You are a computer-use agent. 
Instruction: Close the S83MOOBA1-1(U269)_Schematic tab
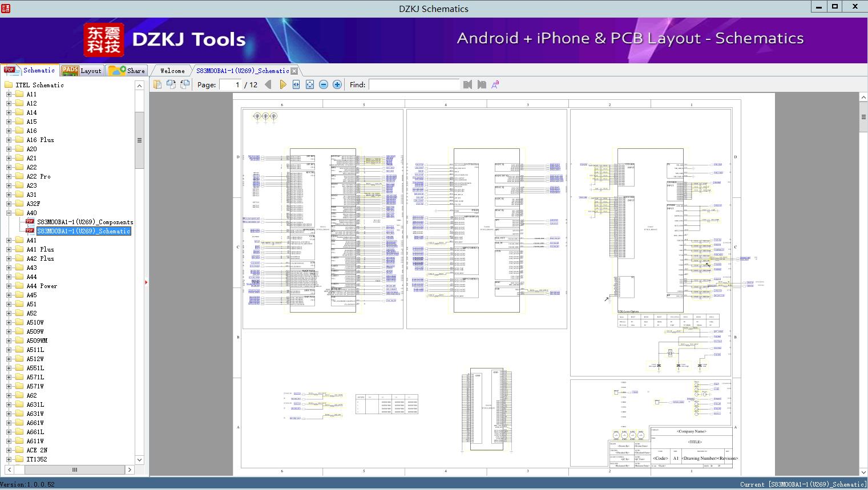[294, 71]
